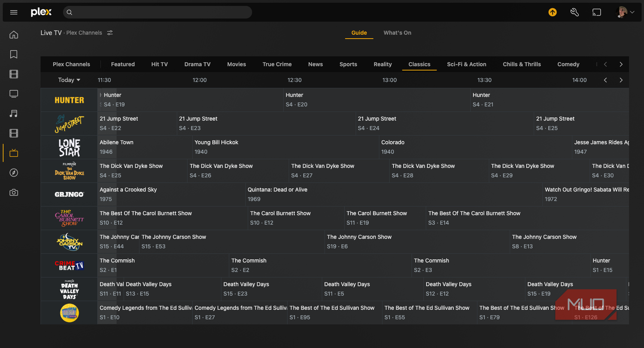Open the Home sidebar icon
Image resolution: width=644 pixels, height=348 pixels.
click(14, 35)
